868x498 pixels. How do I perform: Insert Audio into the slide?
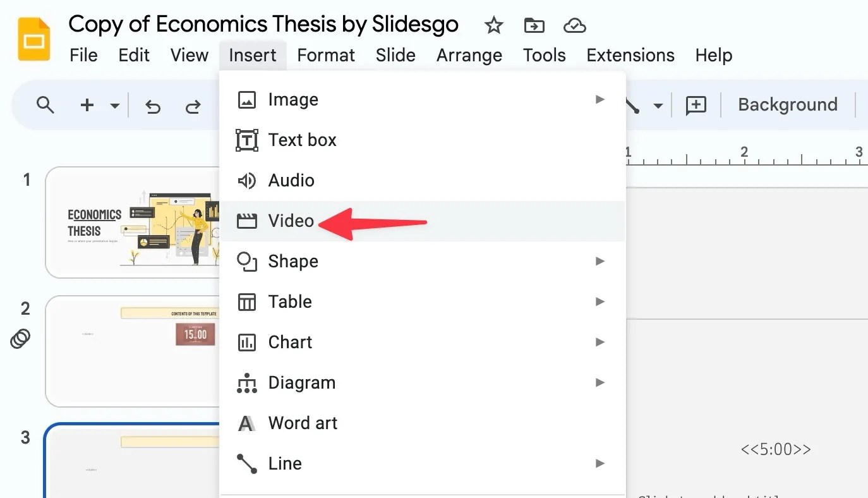[291, 180]
